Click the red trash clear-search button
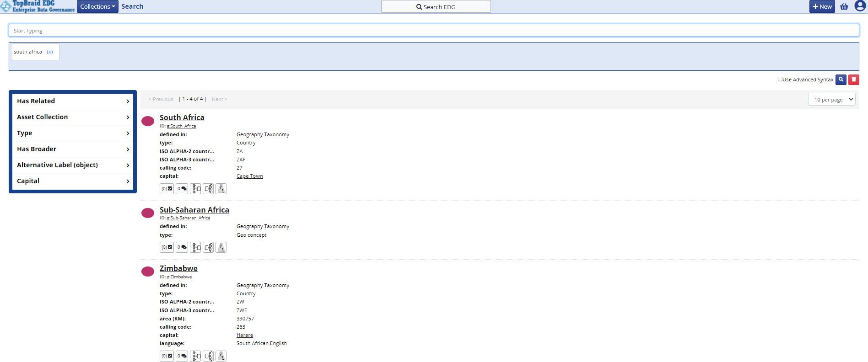Screen dimensions: 868x362 853,80
